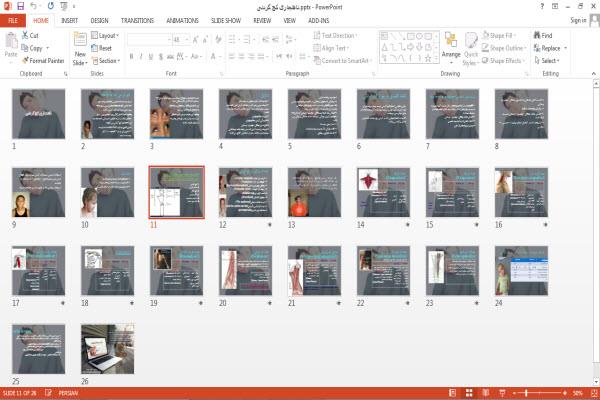Click the Redo icon in title bar

point(51,6)
